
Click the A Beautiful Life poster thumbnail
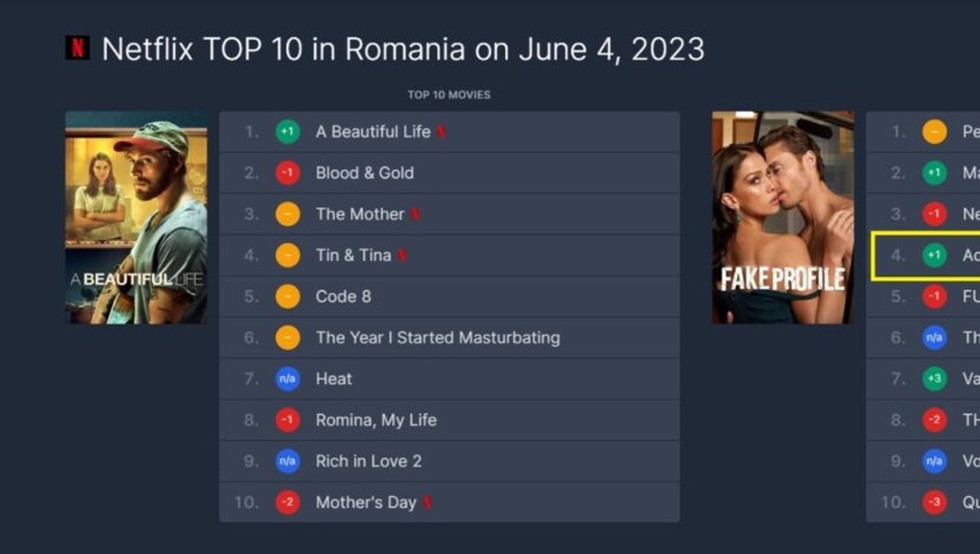[x=136, y=217]
